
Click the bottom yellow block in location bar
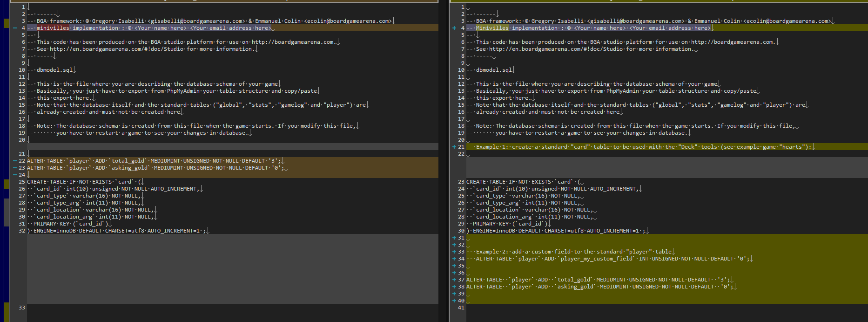pos(7,312)
